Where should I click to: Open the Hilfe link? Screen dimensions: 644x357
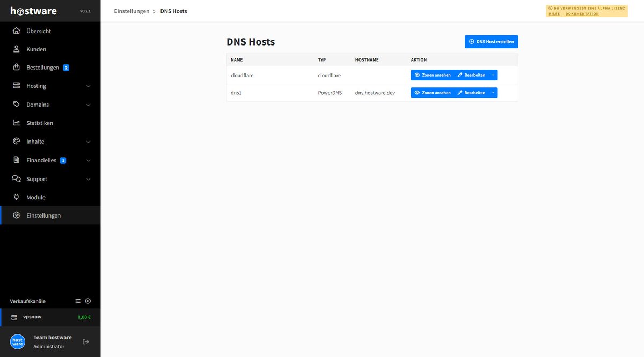[x=554, y=14]
